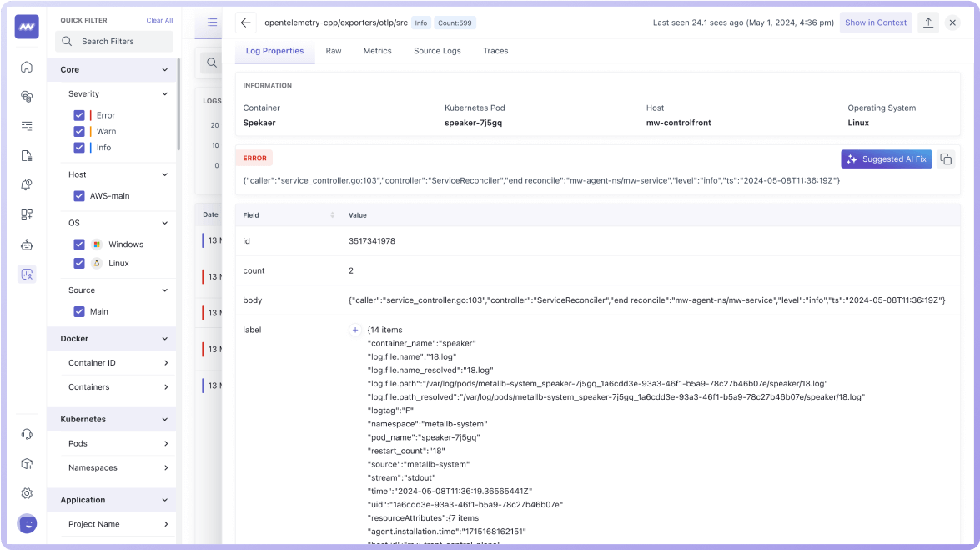Viewport: 980px width, 550px height.
Task: Uncheck the AWS-main host filter
Action: point(79,195)
